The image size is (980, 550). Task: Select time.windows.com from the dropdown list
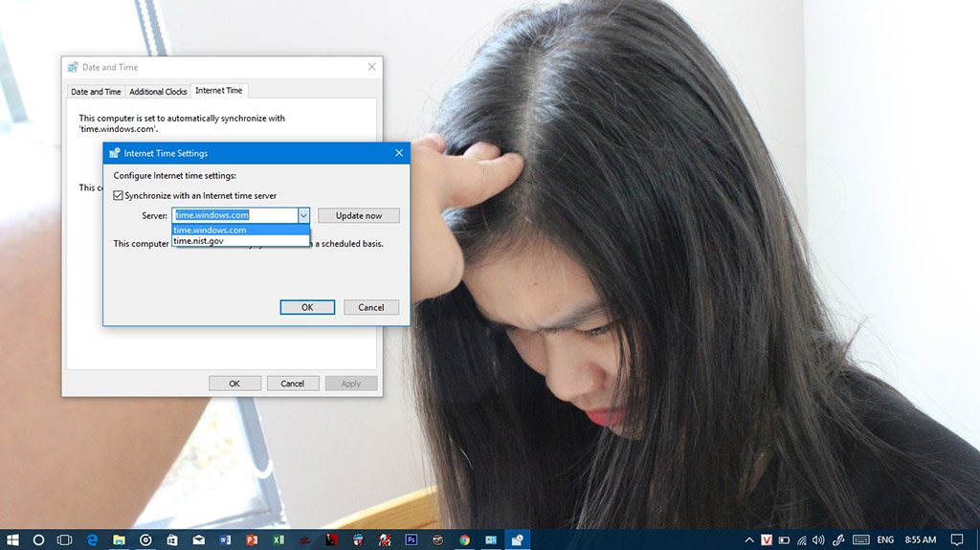pyautogui.click(x=240, y=230)
